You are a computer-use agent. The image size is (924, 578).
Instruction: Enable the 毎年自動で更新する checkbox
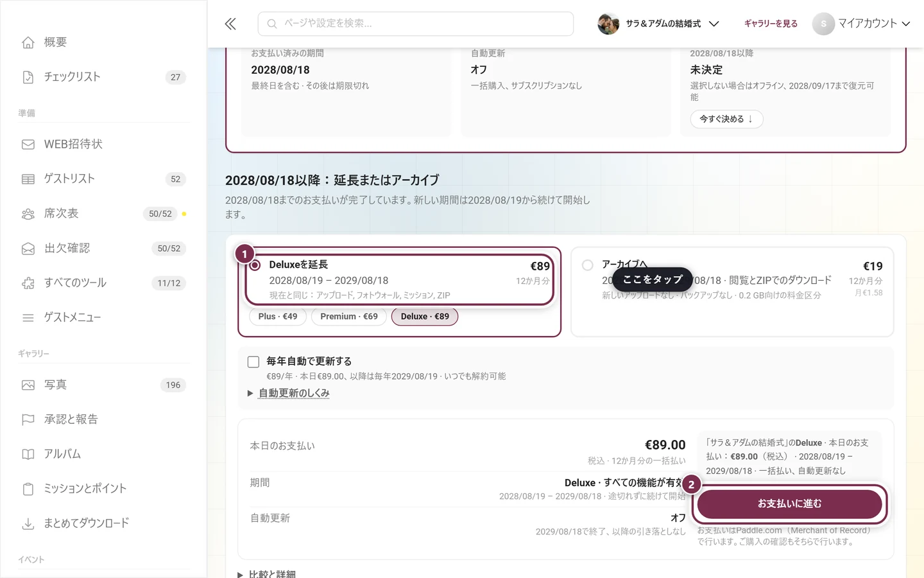point(253,362)
